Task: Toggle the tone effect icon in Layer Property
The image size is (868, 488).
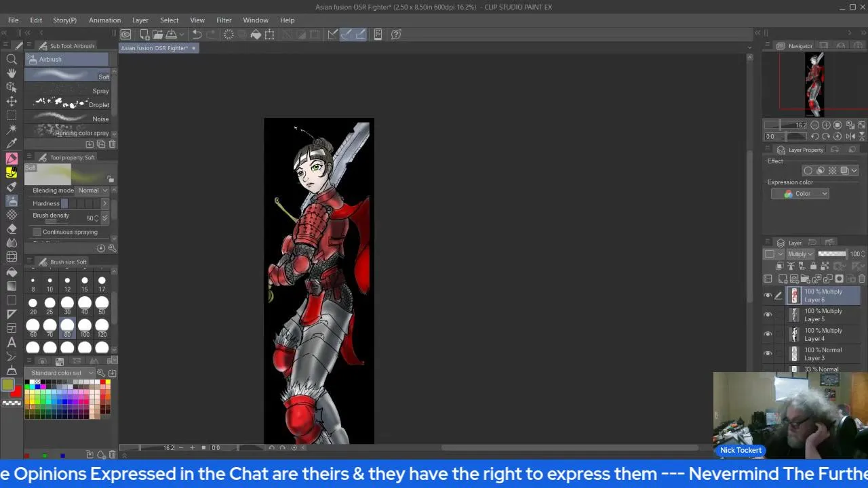Action: click(x=833, y=171)
